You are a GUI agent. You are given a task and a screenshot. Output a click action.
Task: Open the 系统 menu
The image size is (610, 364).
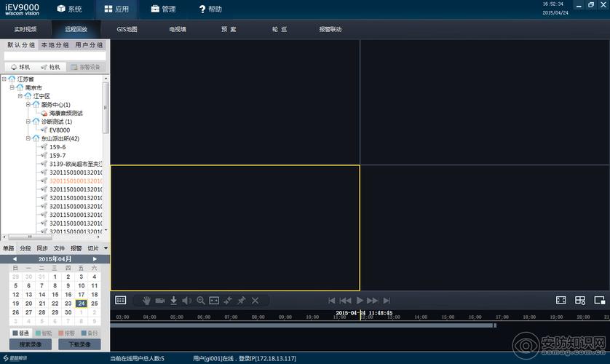pos(69,9)
